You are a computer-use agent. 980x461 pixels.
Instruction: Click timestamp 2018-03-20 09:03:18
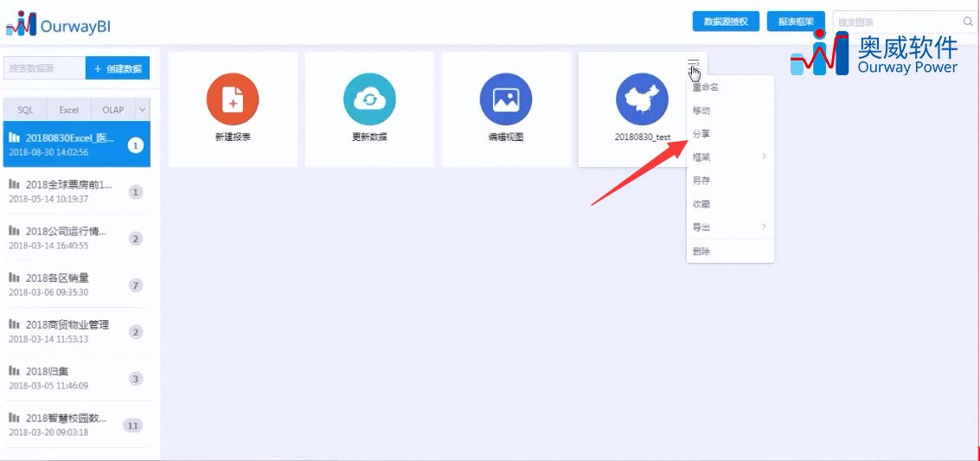coord(48,432)
